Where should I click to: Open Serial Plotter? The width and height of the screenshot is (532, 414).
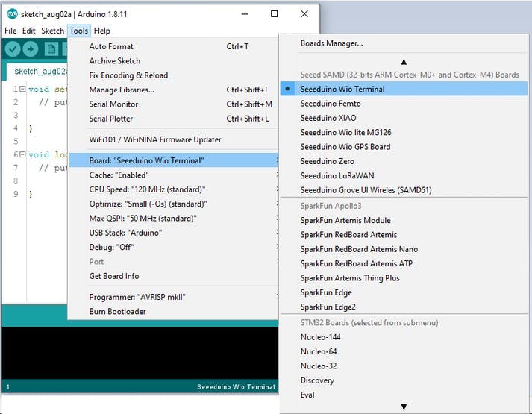click(x=174, y=119)
